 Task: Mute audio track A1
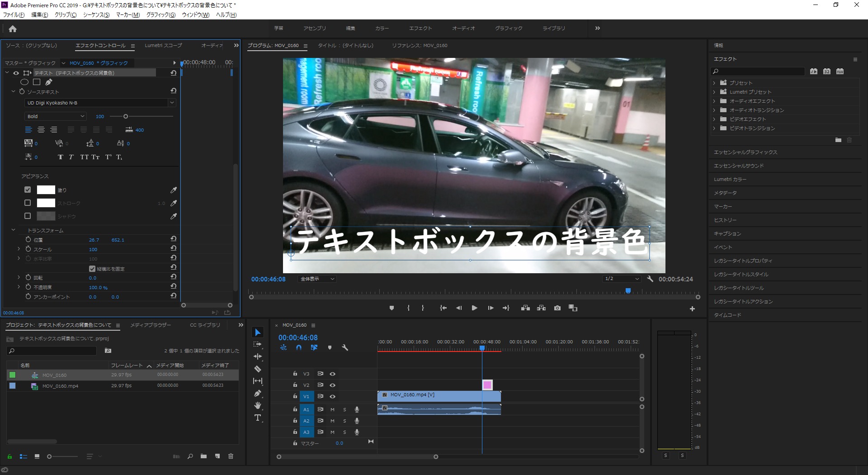click(332, 409)
